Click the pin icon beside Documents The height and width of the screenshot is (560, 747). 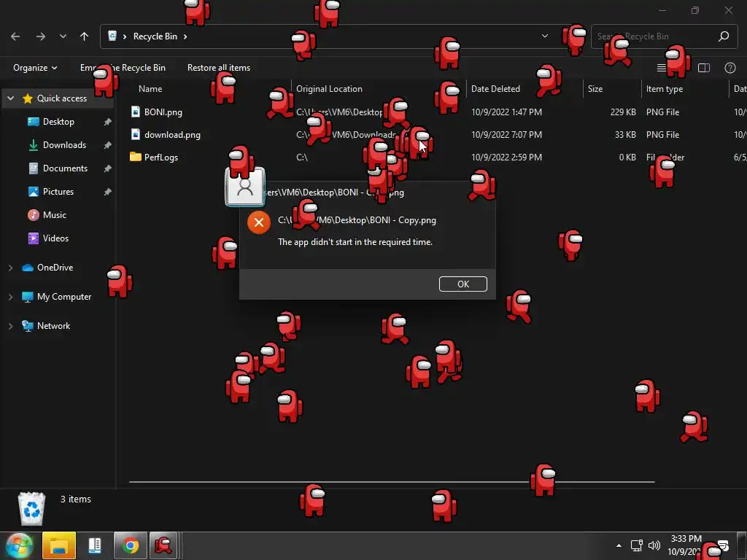(108, 168)
